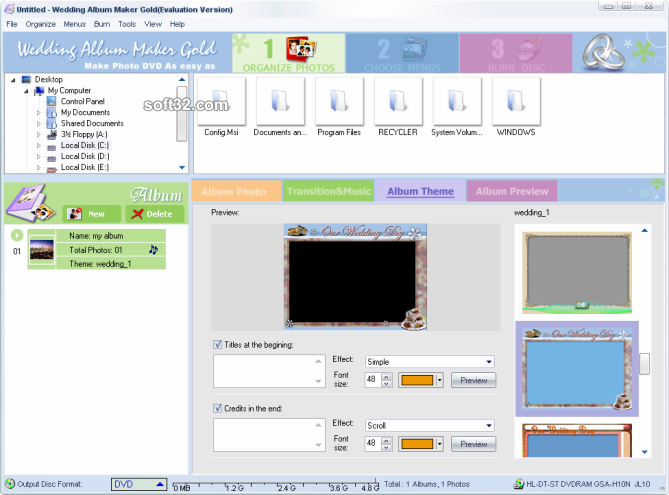Click the application icon in title bar
Image resolution: width=669 pixels, height=495 pixels.
pos(9,9)
